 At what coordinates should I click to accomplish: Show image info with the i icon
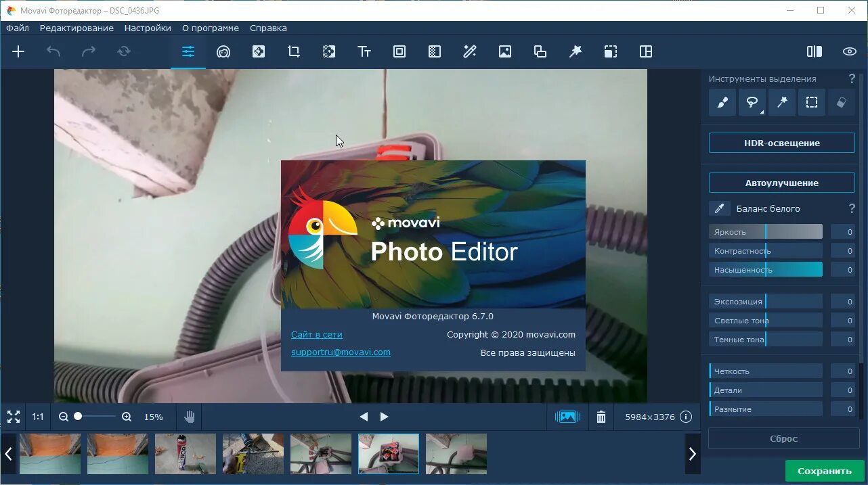pos(686,417)
